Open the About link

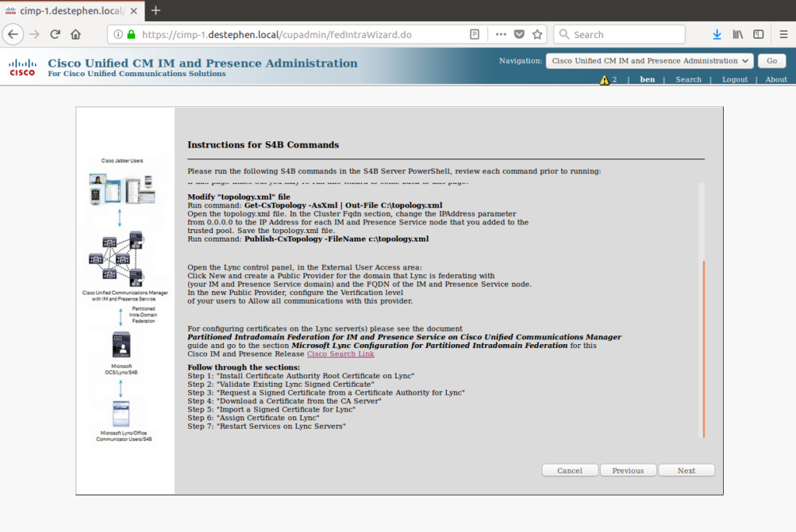point(777,80)
